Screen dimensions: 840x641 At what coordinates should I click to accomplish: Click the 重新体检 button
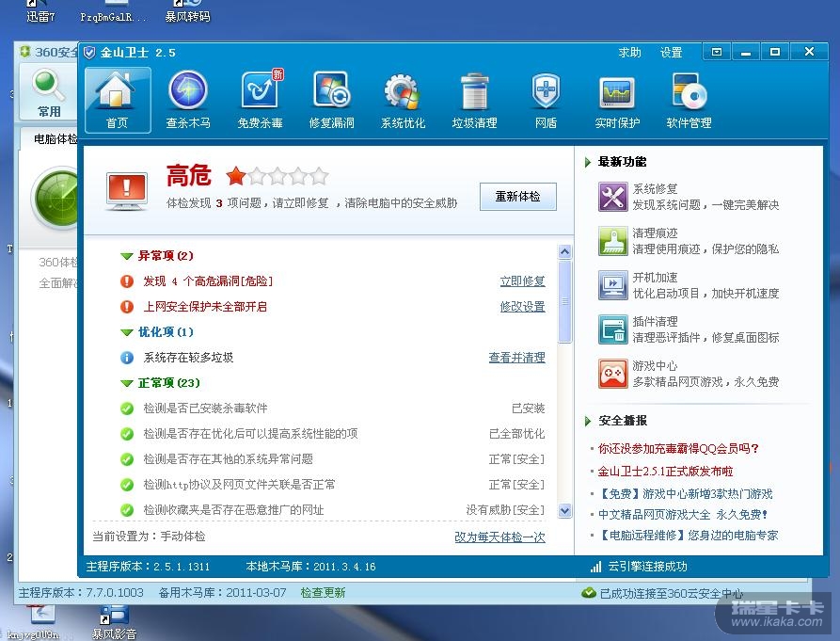(518, 197)
